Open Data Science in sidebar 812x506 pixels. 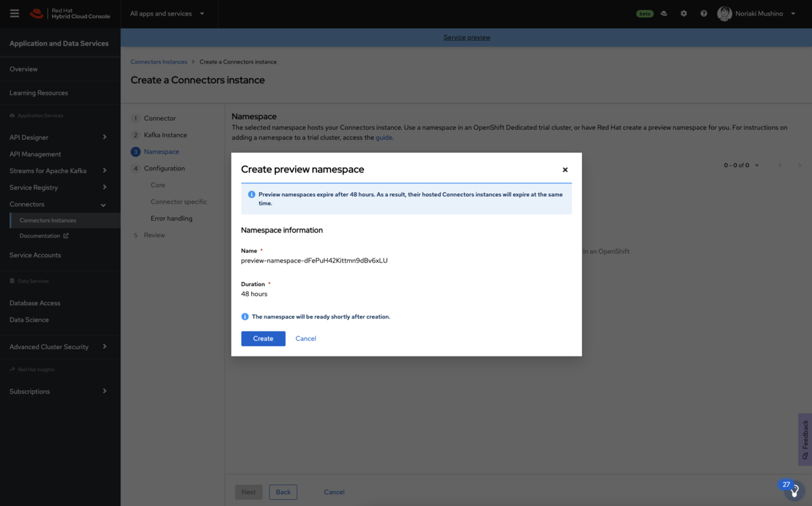(x=29, y=320)
